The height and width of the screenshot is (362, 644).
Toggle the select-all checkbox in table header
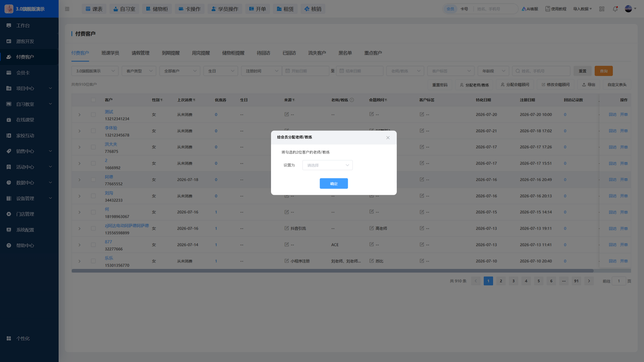(x=93, y=100)
